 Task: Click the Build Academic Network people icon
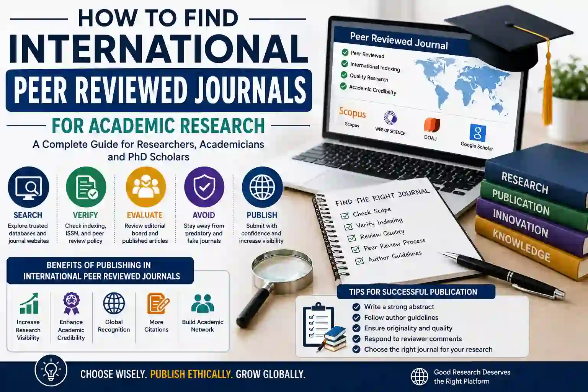click(x=203, y=304)
